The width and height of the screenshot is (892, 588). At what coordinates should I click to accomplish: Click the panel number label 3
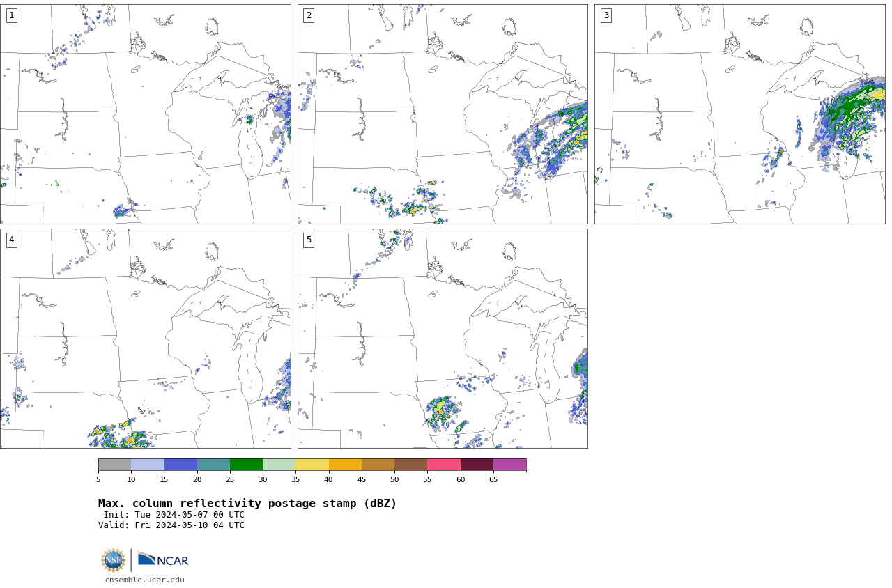[606, 15]
